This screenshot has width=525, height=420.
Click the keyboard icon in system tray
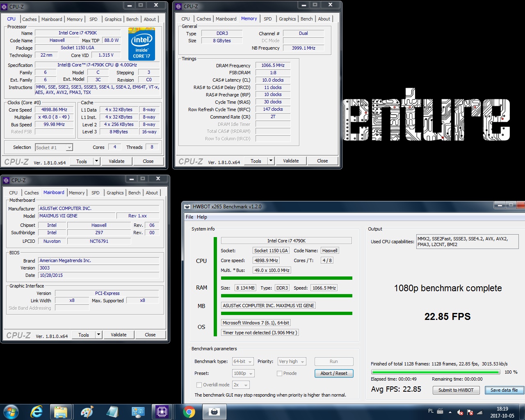(x=440, y=411)
